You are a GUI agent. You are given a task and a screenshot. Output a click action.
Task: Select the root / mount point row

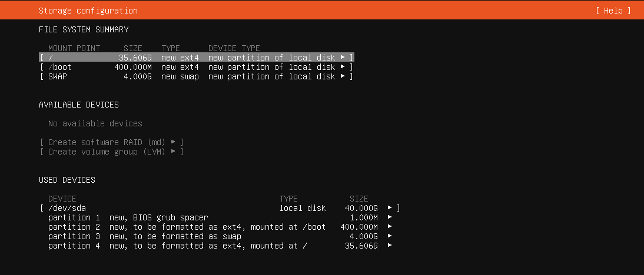coord(197,58)
